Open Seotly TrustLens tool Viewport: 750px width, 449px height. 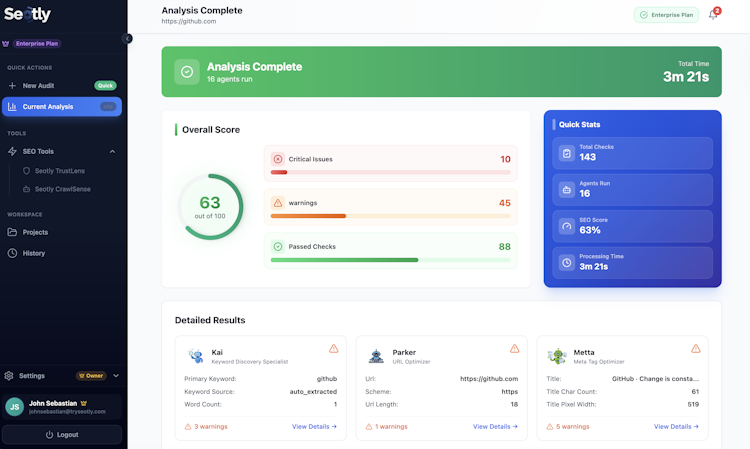(60, 171)
